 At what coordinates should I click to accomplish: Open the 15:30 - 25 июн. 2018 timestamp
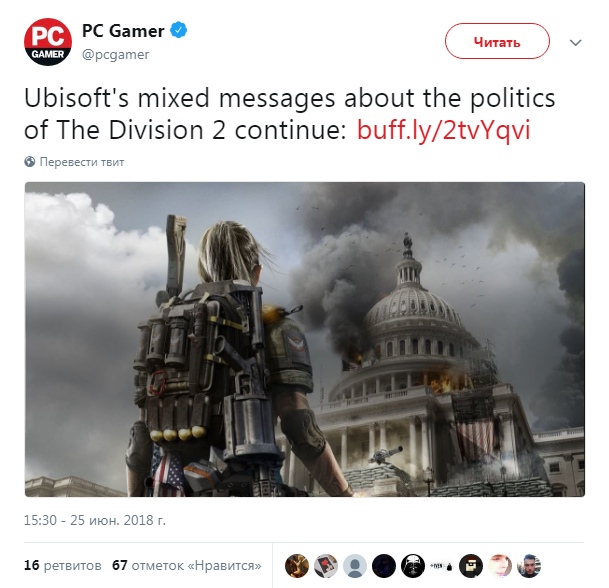click(95, 520)
